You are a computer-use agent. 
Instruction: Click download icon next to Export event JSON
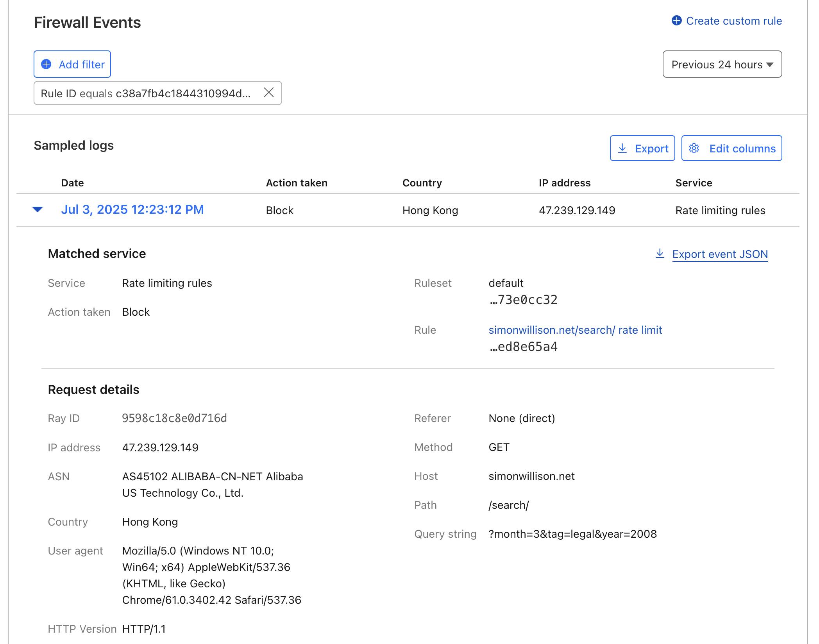(660, 254)
